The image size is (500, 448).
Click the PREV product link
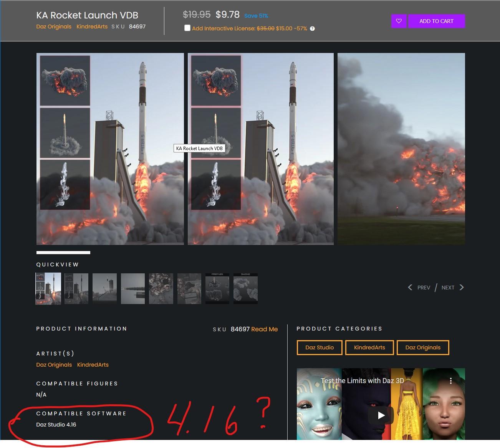click(424, 288)
